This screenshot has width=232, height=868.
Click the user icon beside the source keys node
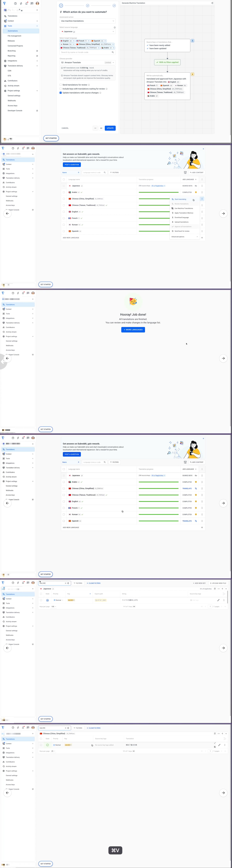[193, 41]
